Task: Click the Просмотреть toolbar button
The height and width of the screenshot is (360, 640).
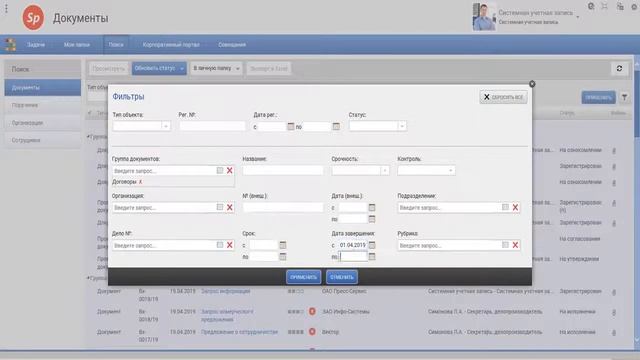Action: 109,69
